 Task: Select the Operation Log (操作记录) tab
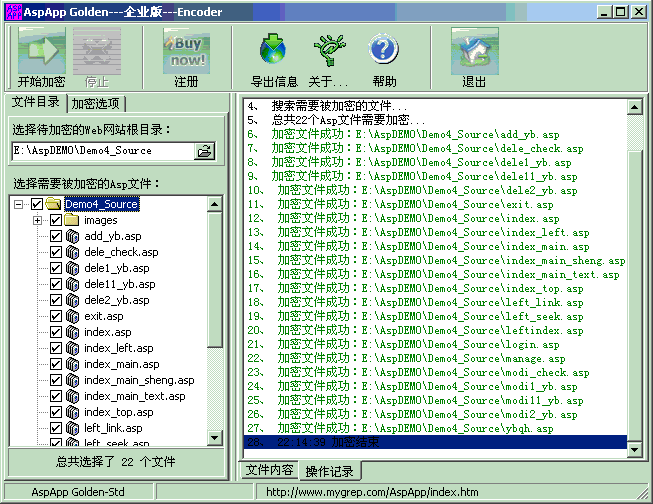(x=329, y=471)
